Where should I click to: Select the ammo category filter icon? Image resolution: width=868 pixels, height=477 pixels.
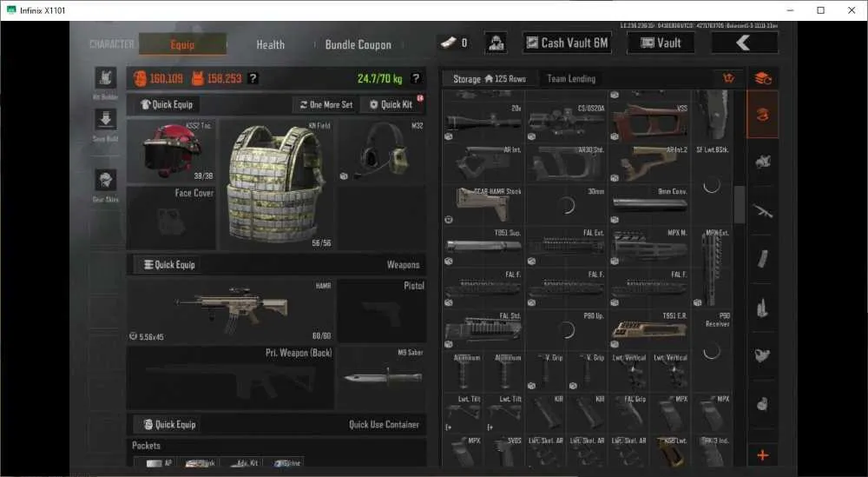(763, 308)
